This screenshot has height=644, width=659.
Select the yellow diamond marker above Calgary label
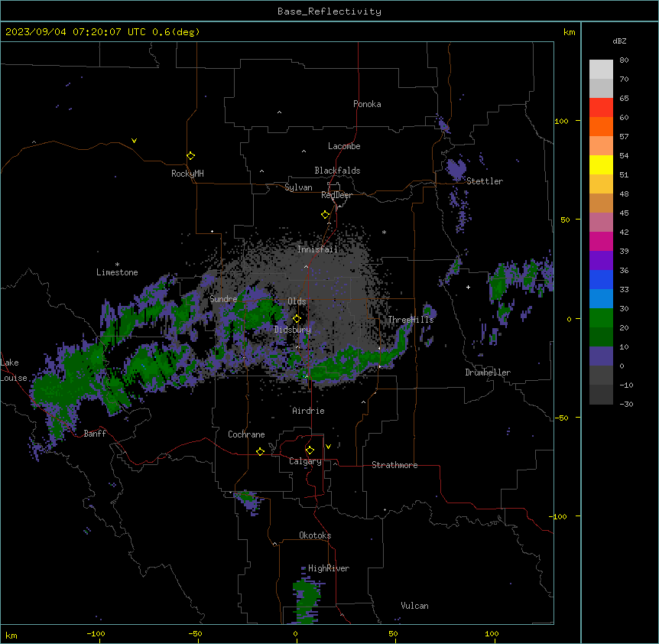[x=310, y=450]
